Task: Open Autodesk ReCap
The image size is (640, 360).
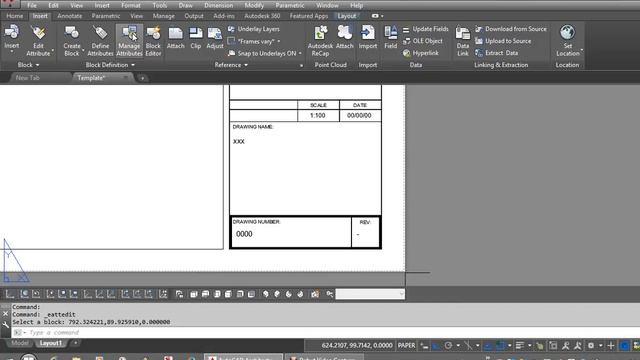Action: point(320,40)
